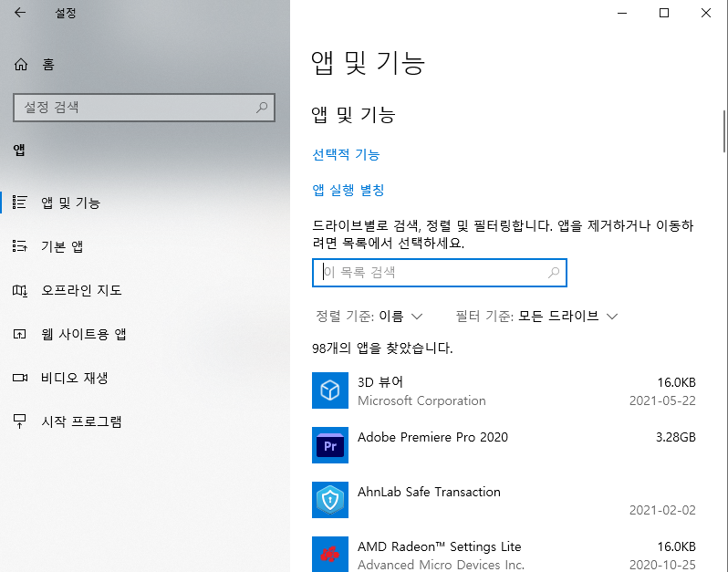Screen dimensions: 728x572
Task: Open 시작 프로그램 menu item
Action: click(145, 421)
